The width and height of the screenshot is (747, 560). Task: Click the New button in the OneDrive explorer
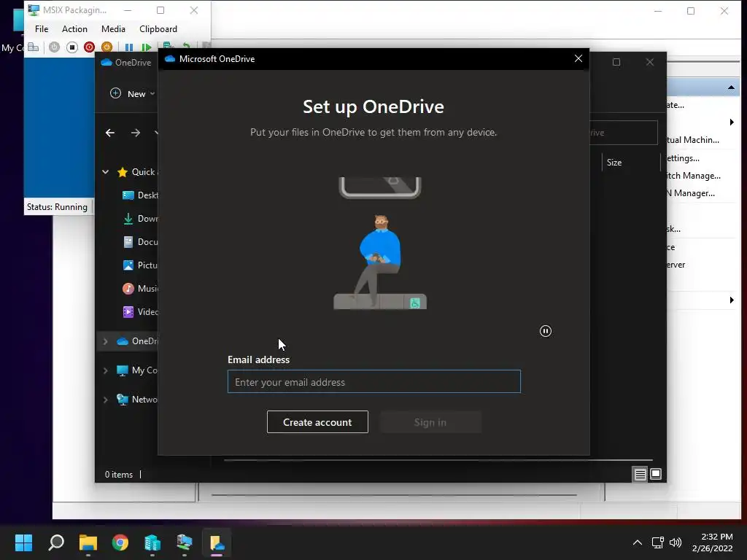point(133,94)
